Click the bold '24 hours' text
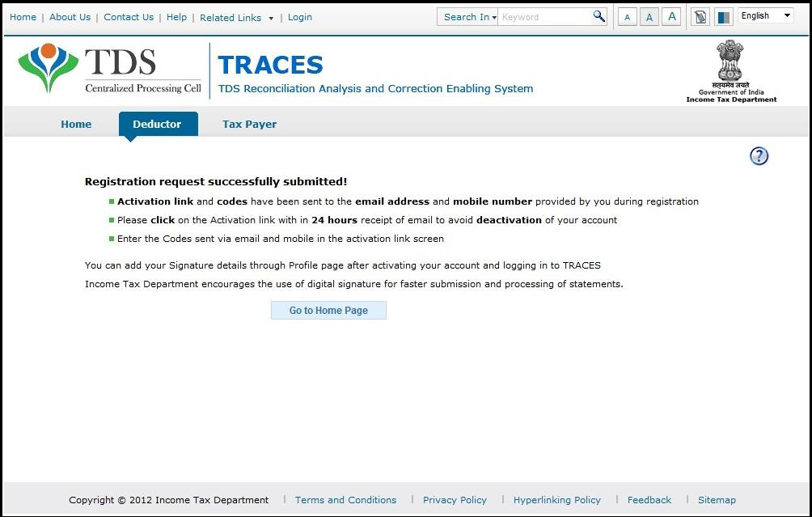The width and height of the screenshot is (812, 517). click(x=334, y=220)
